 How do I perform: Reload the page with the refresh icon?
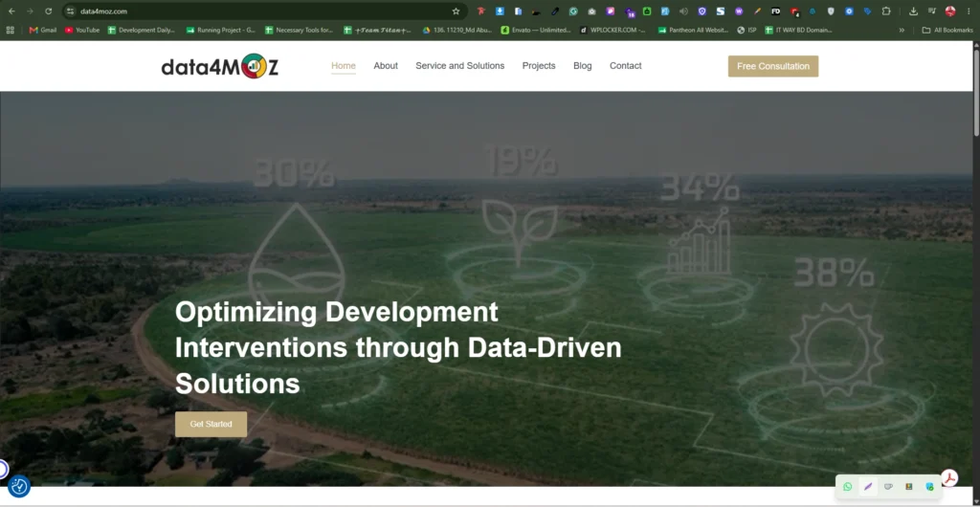pyautogui.click(x=48, y=11)
